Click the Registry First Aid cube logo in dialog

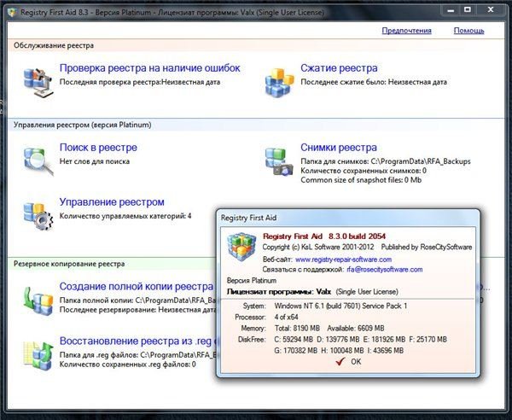241,246
